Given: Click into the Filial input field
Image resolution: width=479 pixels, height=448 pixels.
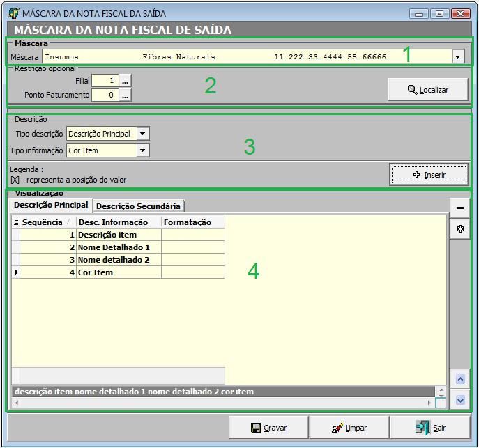Looking at the screenshot, I should click(x=105, y=81).
